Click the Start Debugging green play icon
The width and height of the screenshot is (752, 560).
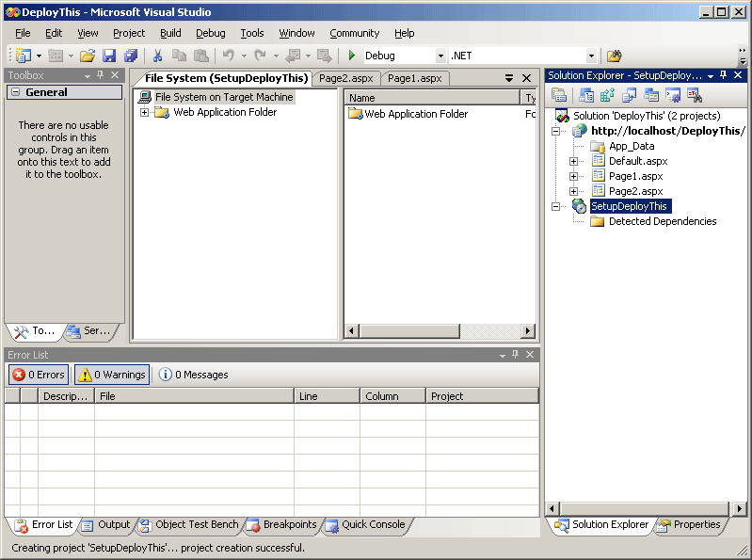(x=352, y=56)
